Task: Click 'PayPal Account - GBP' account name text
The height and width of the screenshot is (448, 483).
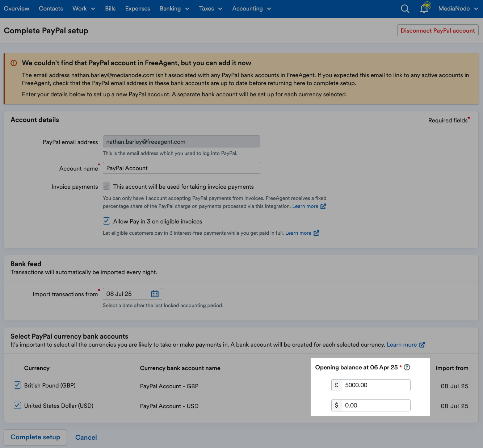Action: (x=169, y=386)
